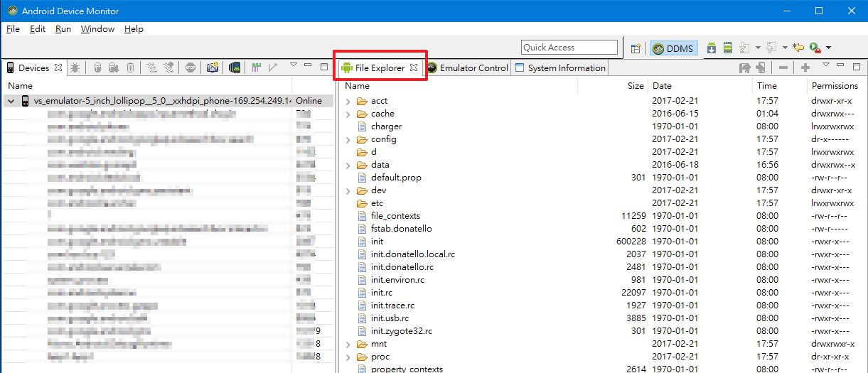Click the Run external tool icon
The height and width of the screenshot is (373, 868).
pyautogui.click(x=815, y=48)
